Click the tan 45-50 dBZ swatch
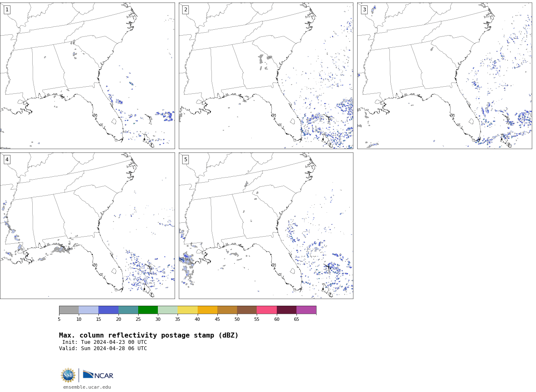Viewport: 536px width, 392px height. click(227, 310)
